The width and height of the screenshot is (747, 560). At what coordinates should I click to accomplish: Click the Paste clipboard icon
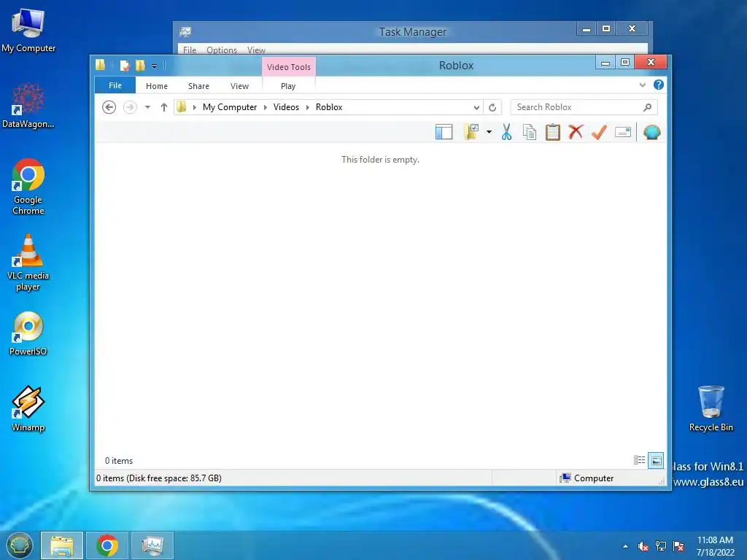coord(553,132)
